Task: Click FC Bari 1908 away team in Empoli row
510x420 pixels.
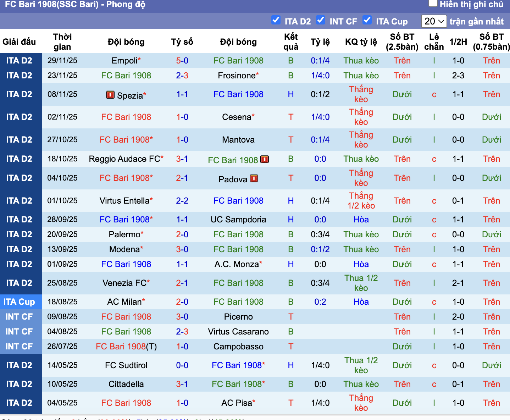Action: pos(238,61)
